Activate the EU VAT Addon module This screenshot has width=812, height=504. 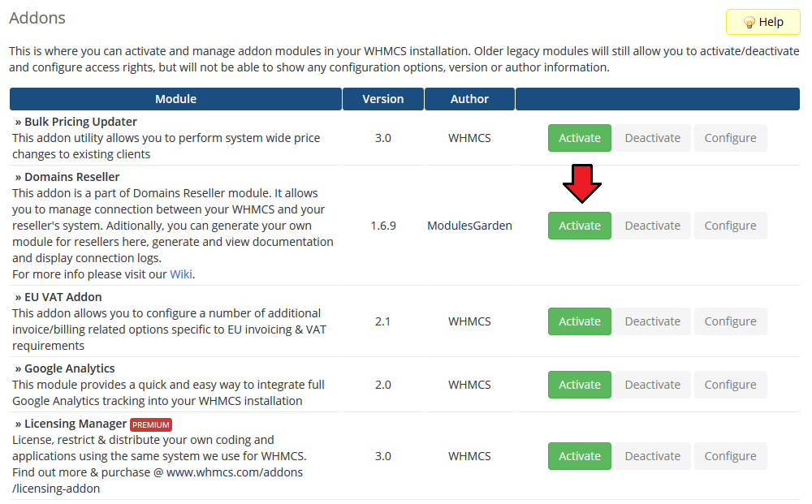click(580, 321)
